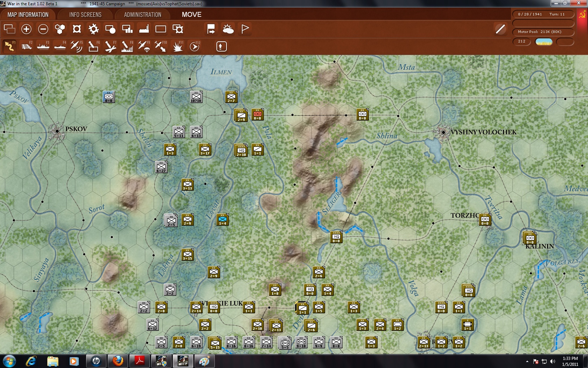Select the 6=27 unit counter
588x368 pixels.
click(161, 167)
